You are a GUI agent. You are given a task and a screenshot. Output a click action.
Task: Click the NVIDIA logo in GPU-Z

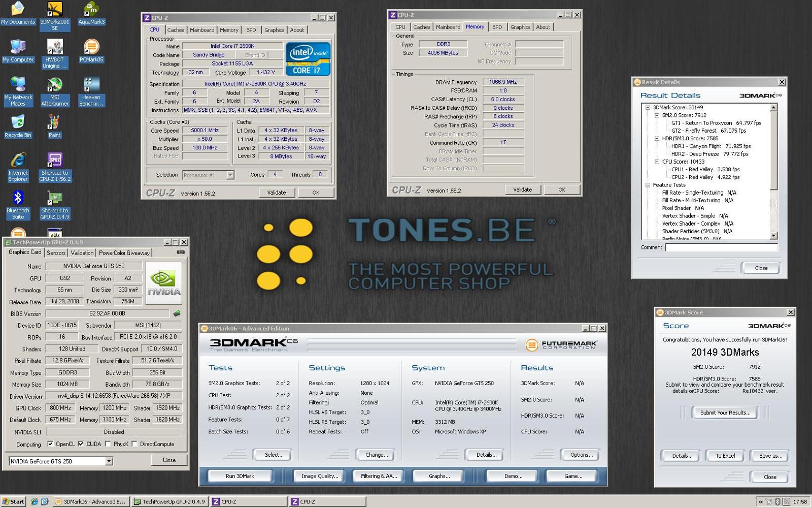(x=164, y=283)
